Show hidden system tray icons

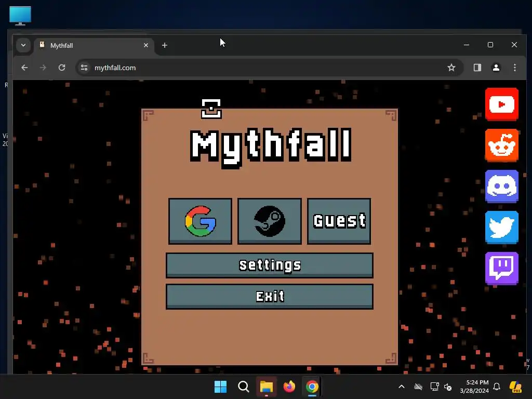[x=402, y=387]
